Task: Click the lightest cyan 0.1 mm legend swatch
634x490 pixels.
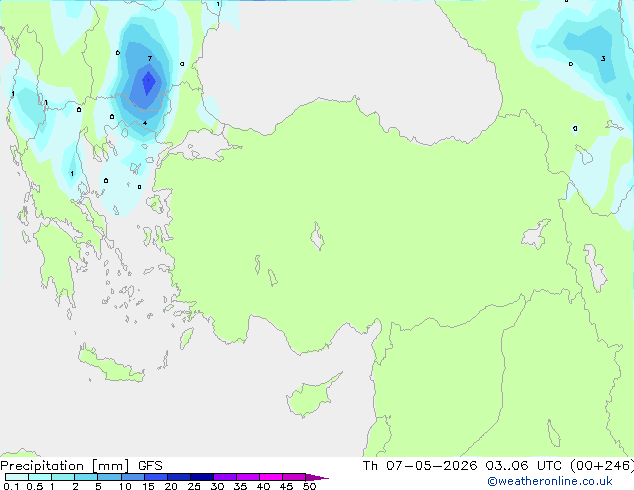Action: (x=17, y=477)
